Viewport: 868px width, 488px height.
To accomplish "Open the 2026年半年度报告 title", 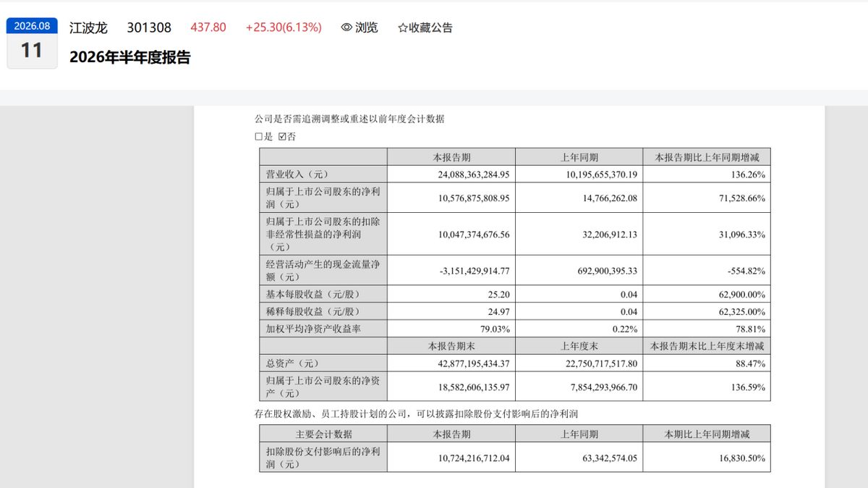I will point(130,58).
